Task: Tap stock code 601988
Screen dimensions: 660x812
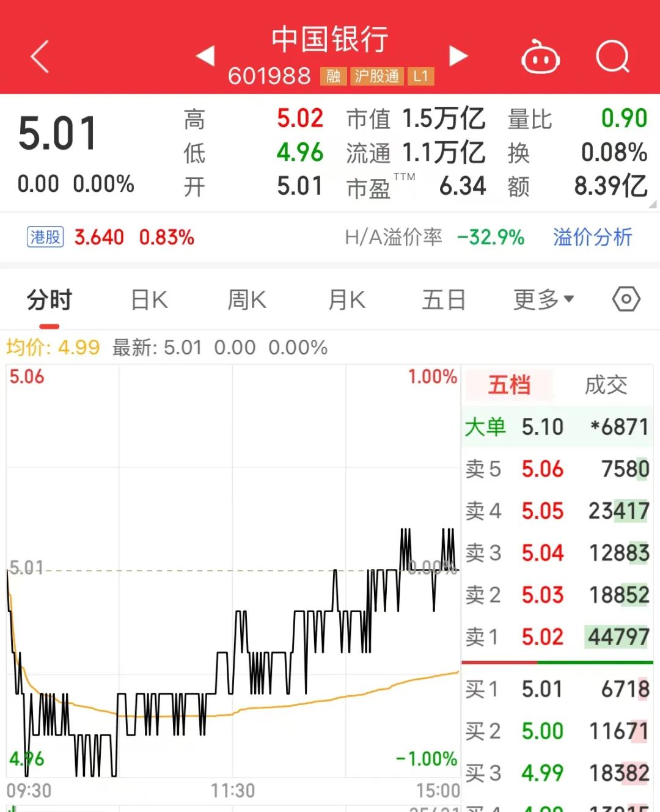Action: point(269,76)
